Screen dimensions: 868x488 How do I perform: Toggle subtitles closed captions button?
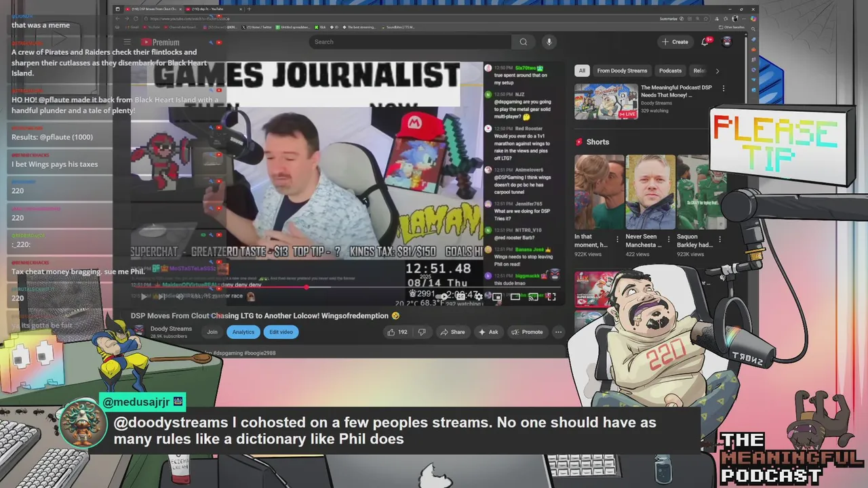(461, 296)
